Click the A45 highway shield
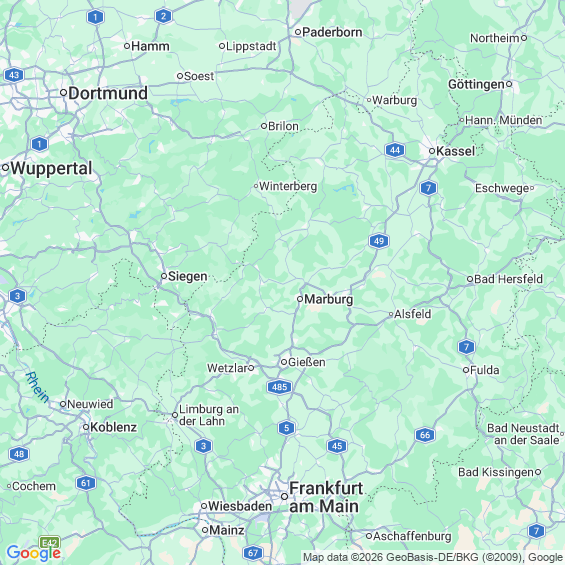The height and width of the screenshot is (565, 565). [337, 446]
